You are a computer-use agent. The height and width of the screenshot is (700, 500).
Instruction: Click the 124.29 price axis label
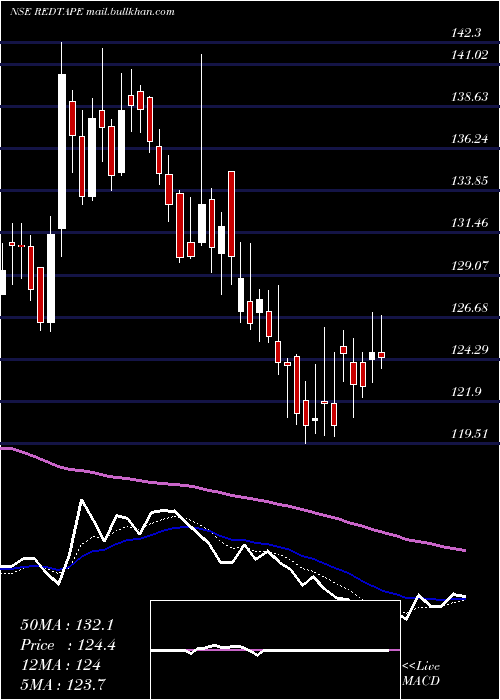tap(471, 350)
